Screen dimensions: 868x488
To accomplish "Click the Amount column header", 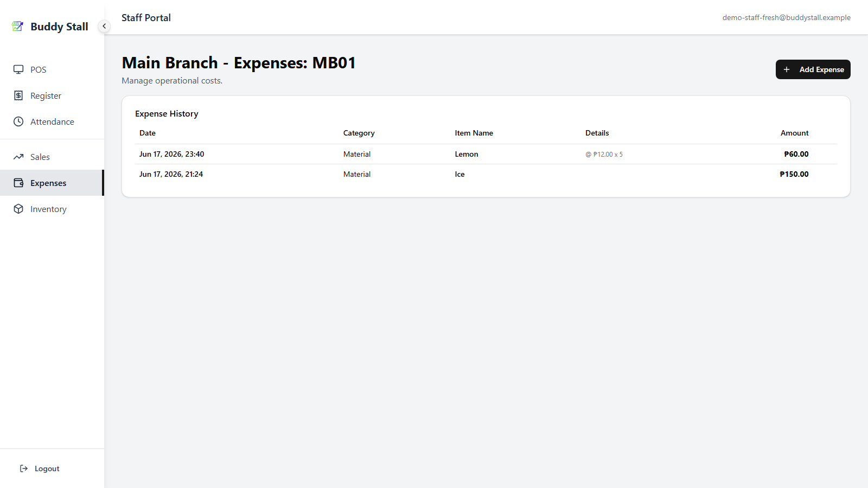I will (x=794, y=133).
